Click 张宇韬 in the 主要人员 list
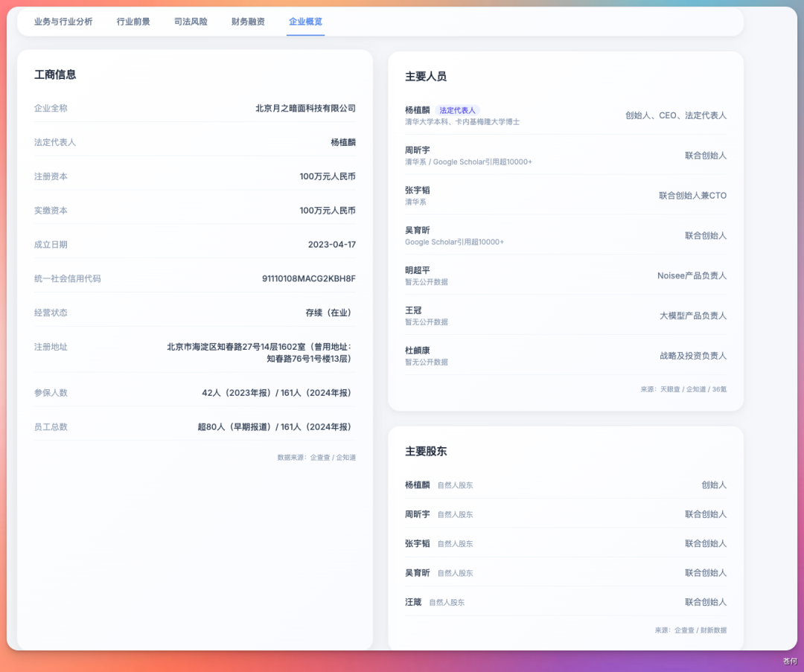The width and height of the screenshot is (804, 672). (x=418, y=191)
